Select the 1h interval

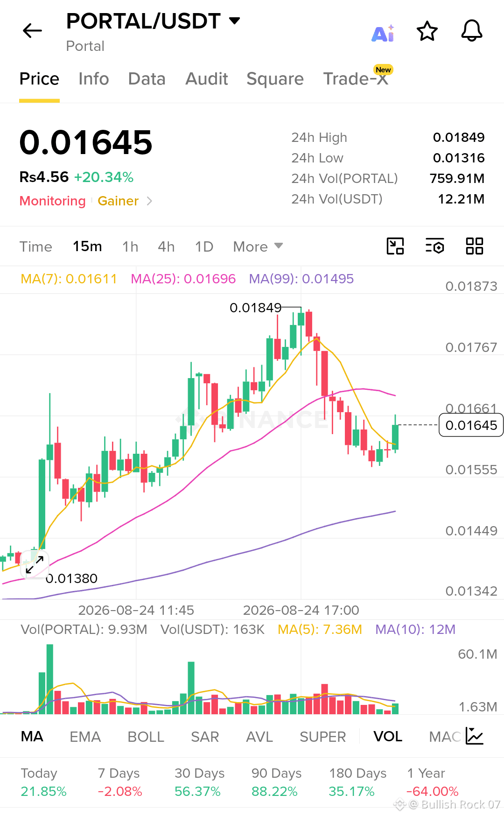tap(130, 246)
